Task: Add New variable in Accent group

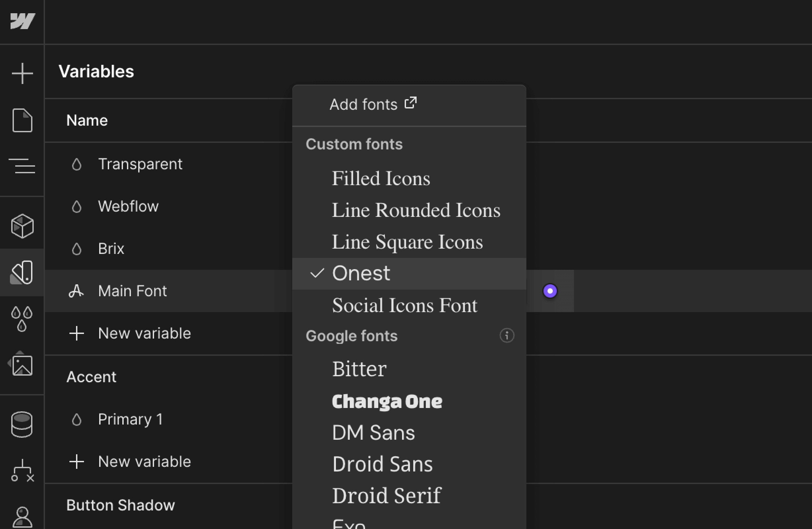Action: [144, 462]
